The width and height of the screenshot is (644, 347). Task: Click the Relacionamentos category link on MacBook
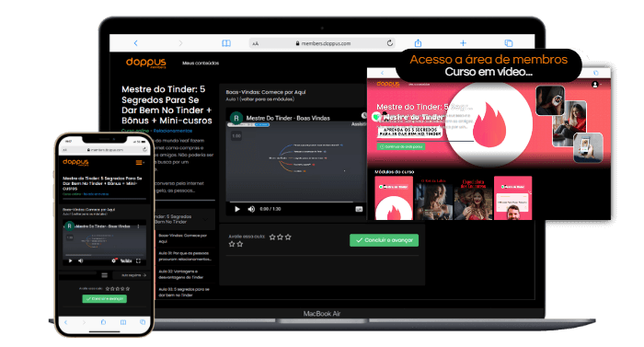(173, 131)
